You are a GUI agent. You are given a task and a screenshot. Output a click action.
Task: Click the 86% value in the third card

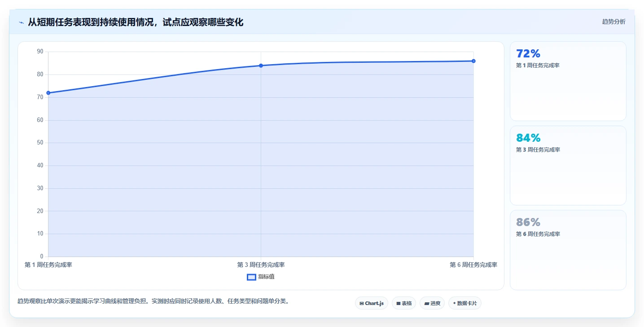528,222
